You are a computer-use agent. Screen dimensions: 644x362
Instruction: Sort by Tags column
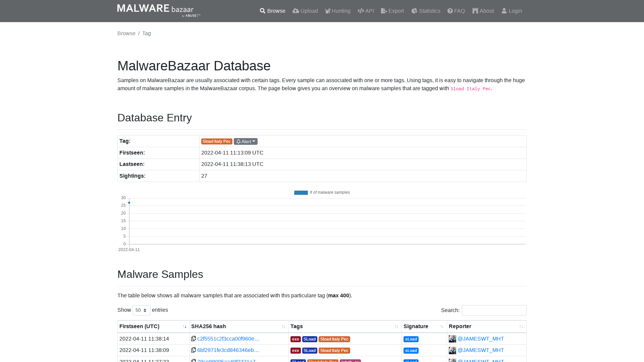(x=345, y=326)
